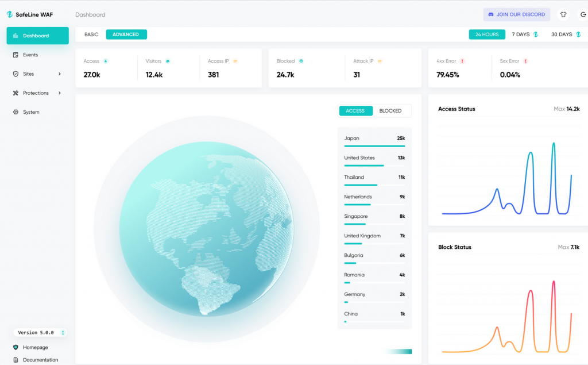This screenshot has width=588, height=365.
Task: Click the System gear icon in sidebar
Action: [16, 112]
